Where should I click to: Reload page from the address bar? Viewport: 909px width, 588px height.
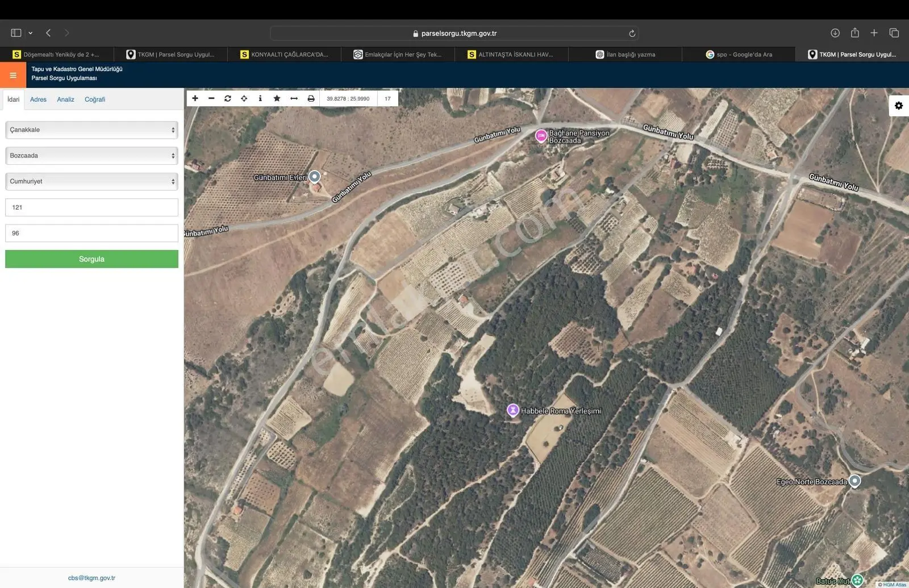coord(632,34)
